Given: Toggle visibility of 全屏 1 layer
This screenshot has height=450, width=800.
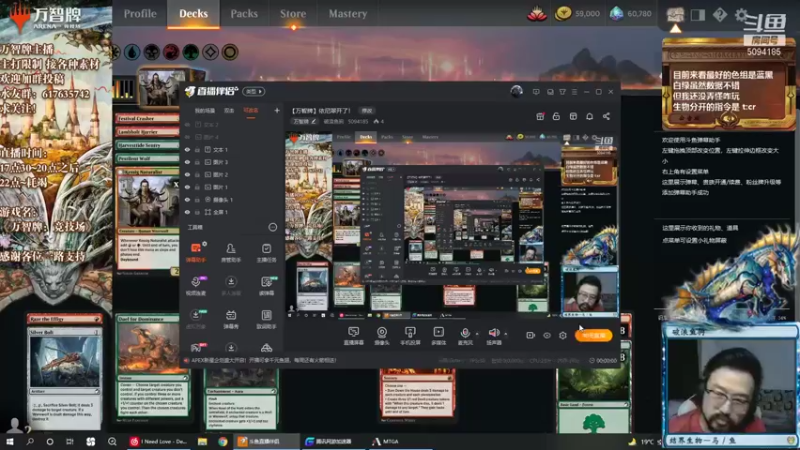Looking at the screenshot, I should (x=187, y=212).
